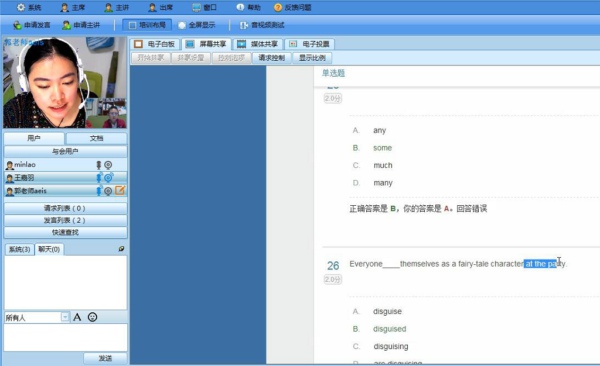600x366 pixels.
Task: Open the 所有人 recipient dropdown
Action: tap(65, 317)
